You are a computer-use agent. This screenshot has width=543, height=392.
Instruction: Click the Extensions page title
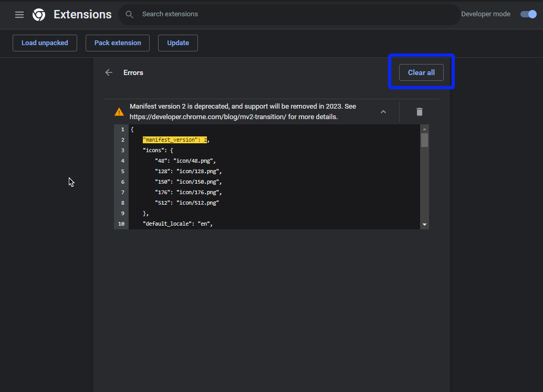(x=82, y=15)
